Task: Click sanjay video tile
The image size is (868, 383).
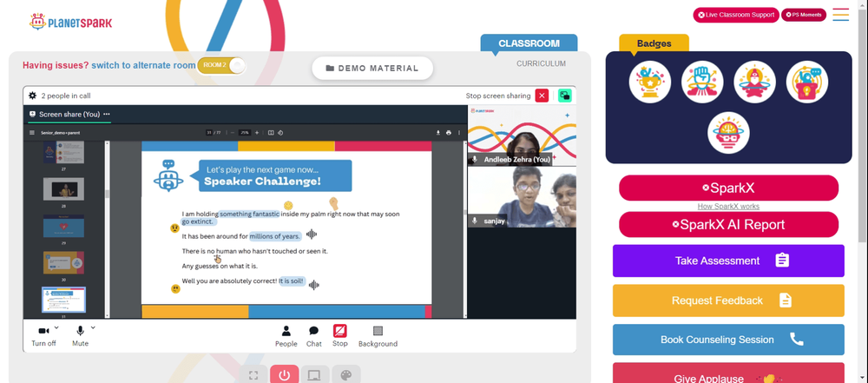Action: (x=522, y=197)
